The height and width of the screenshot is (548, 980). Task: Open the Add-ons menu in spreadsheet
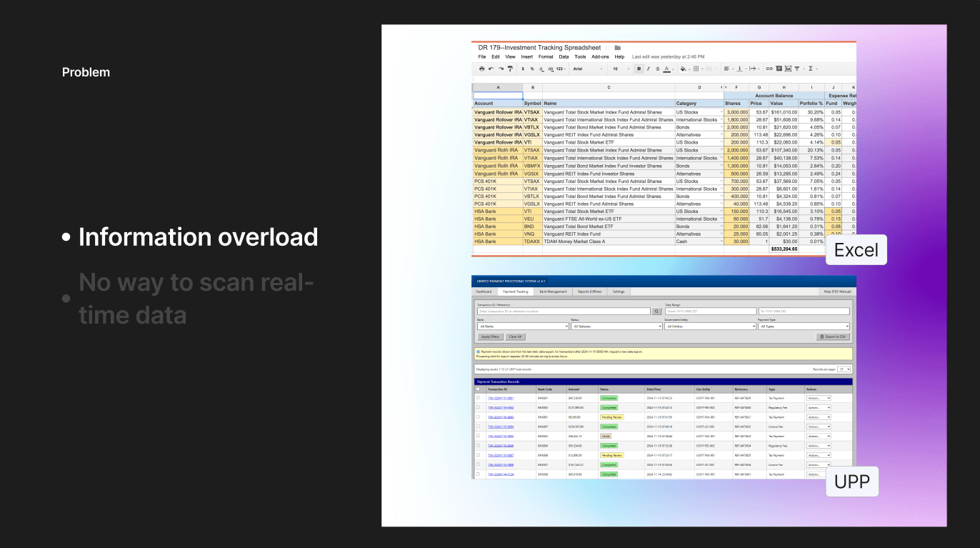tap(600, 56)
